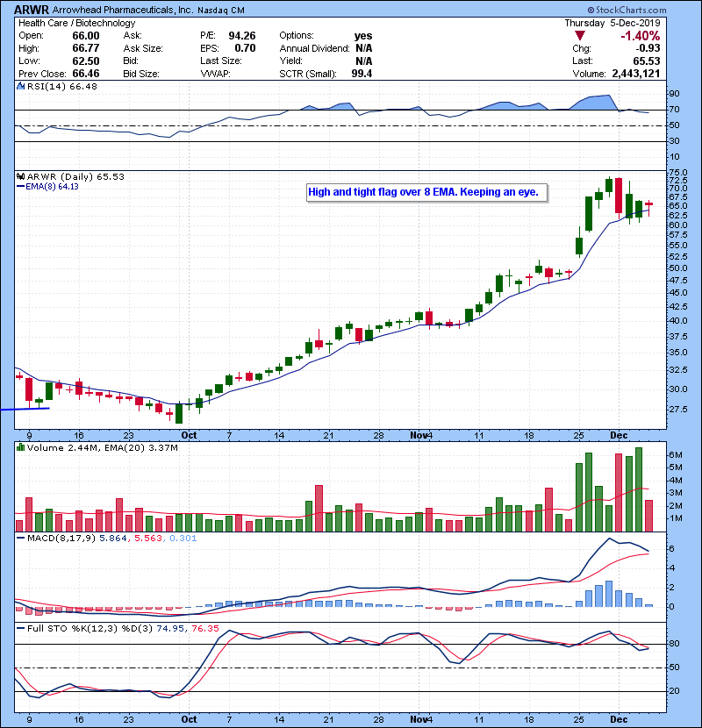Click the High and tight flag annotation box
702x728 pixels.
pyautogui.click(x=427, y=192)
